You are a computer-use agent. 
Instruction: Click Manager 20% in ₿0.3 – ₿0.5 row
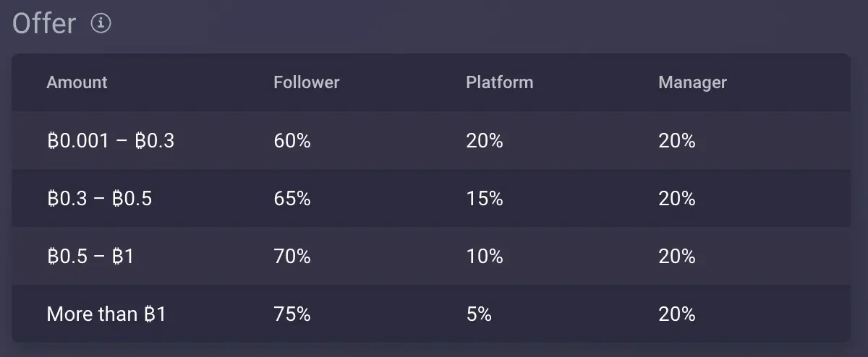pos(677,198)
